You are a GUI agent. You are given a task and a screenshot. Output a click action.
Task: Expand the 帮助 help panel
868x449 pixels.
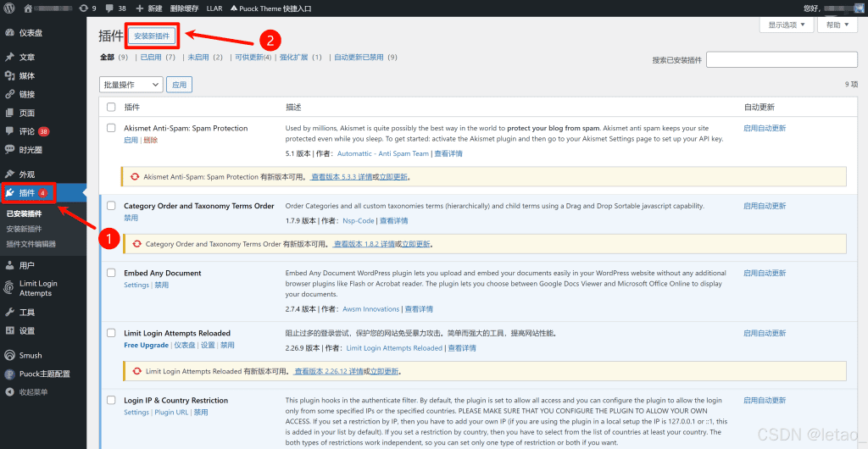point(839,25)
